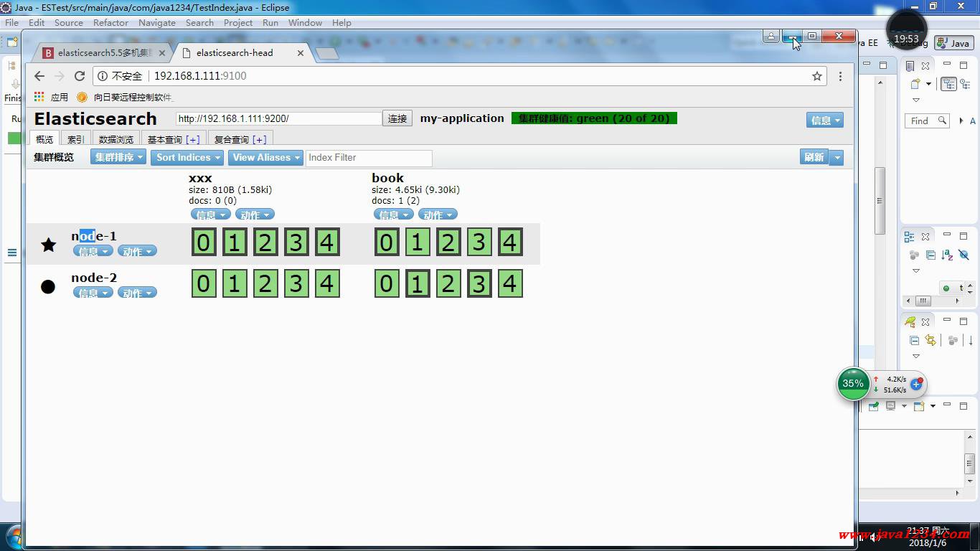Screen dimensions: 980x551
Task: Open 信息 dropdown for xxx index
Action: [x=211, y=215]
